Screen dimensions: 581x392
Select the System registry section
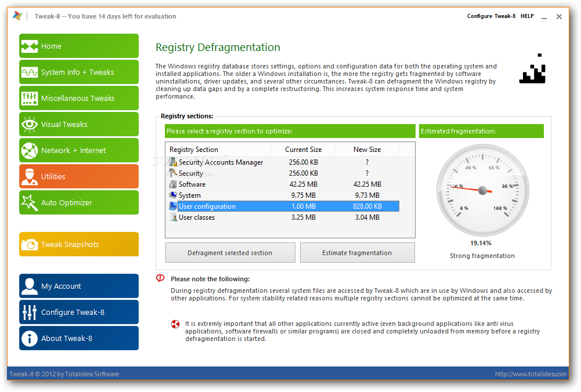point(284,195)
